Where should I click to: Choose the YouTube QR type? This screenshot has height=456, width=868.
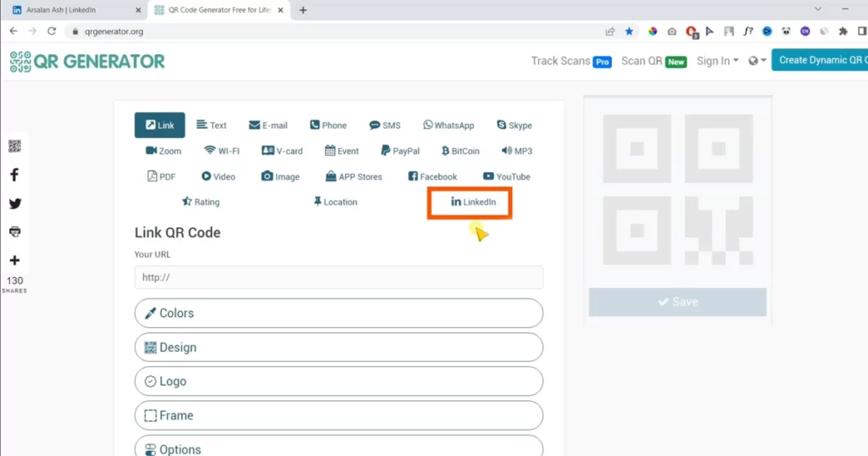pyautogui.click(x=507, y=176)
